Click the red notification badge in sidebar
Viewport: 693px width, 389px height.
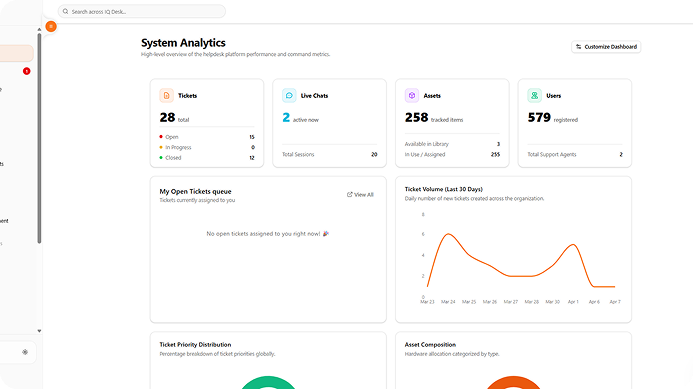click(27, 71)
